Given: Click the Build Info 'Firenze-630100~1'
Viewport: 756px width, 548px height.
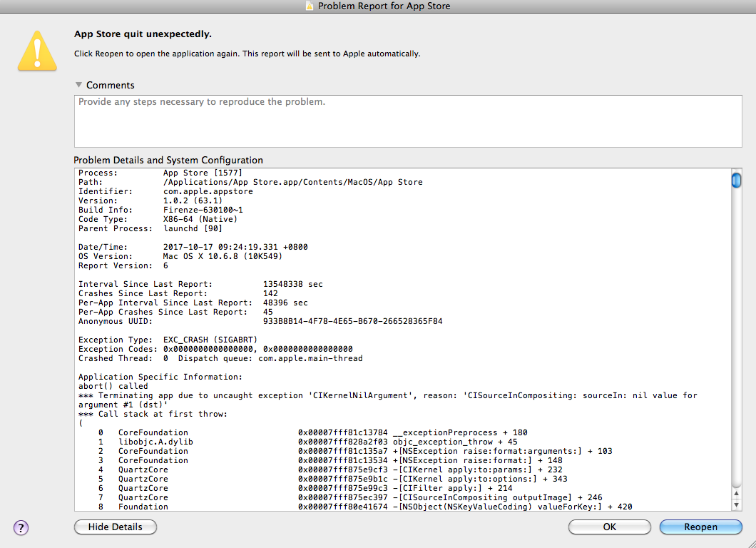Looking at the screenshot, I should [203, 210].
